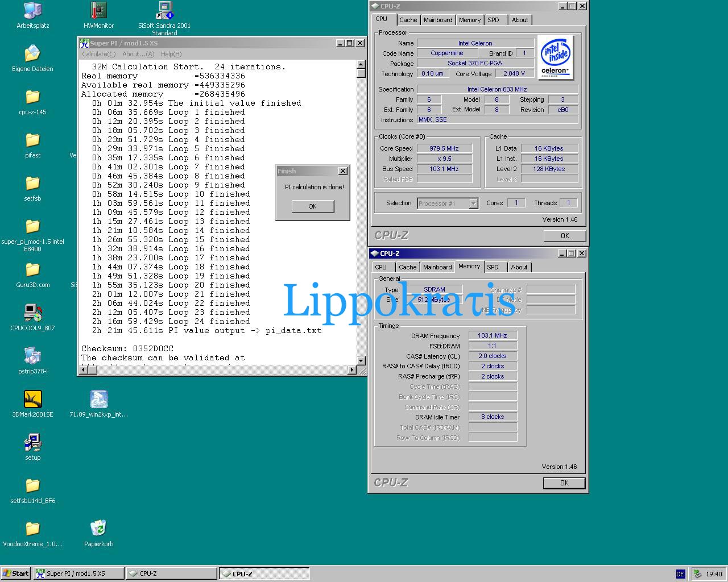Select the active CPU-Z taskbar button
The width and height of the screenshot is (728, 582).
pos(264,573)
